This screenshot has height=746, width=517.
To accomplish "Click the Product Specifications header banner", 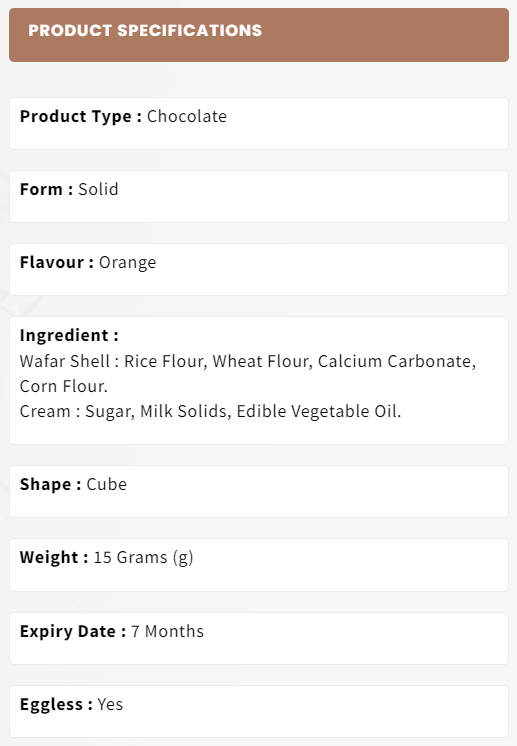I will click(x=259, y=35).
